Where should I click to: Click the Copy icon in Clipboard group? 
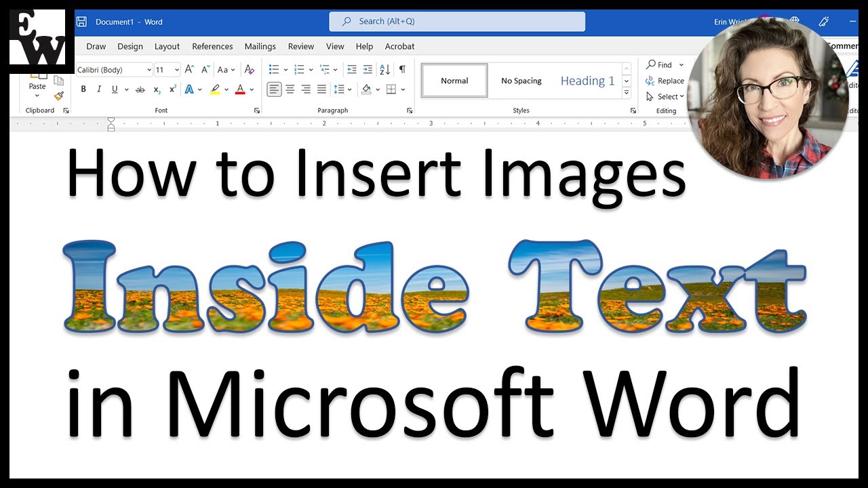59,81
